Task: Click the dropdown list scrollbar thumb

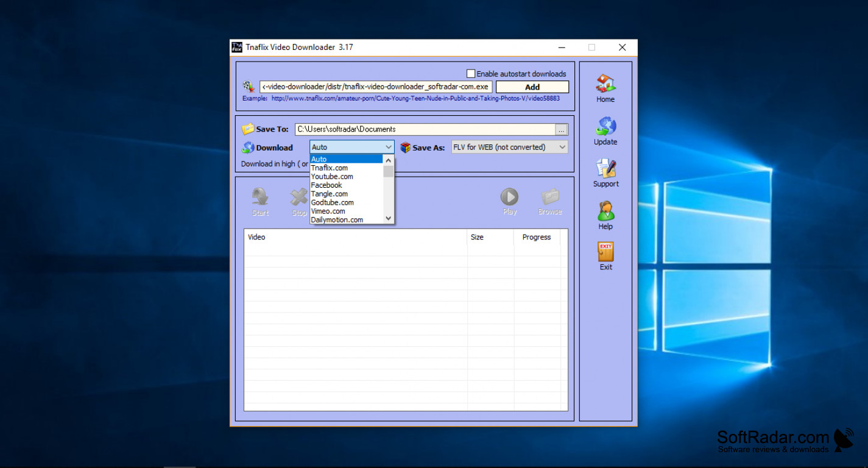Action: [389, 171]
